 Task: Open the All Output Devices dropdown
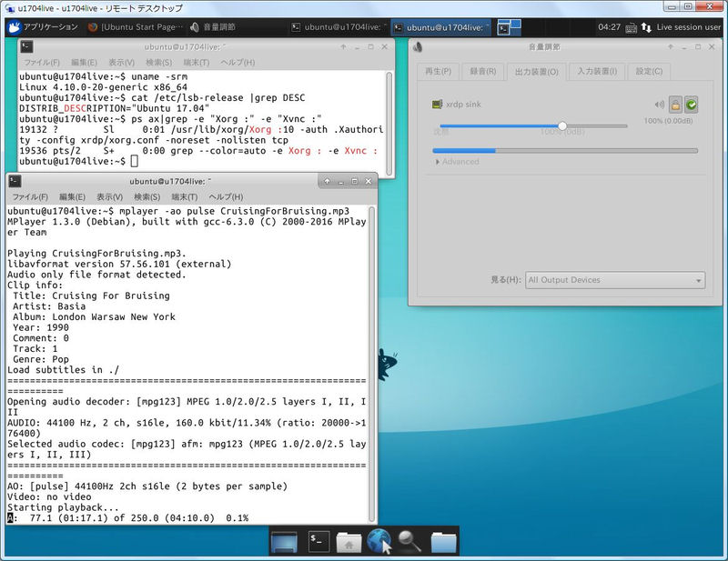615,280
